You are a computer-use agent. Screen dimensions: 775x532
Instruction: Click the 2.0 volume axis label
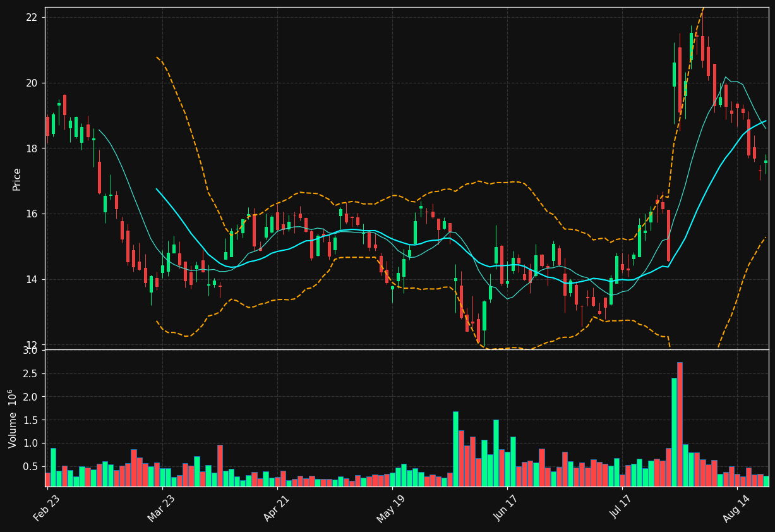(x=31, y=397)
